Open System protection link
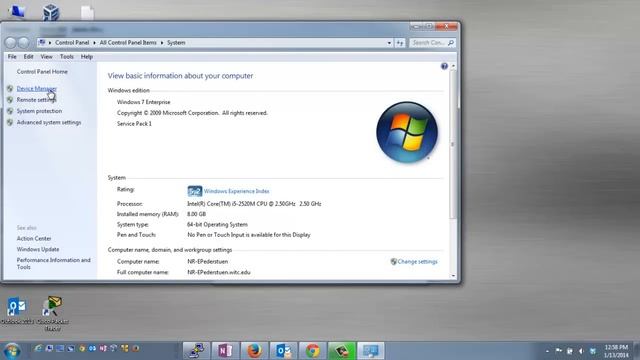This screenshot has width=640, height=360. pyautogui.click(x=39, y=111)
